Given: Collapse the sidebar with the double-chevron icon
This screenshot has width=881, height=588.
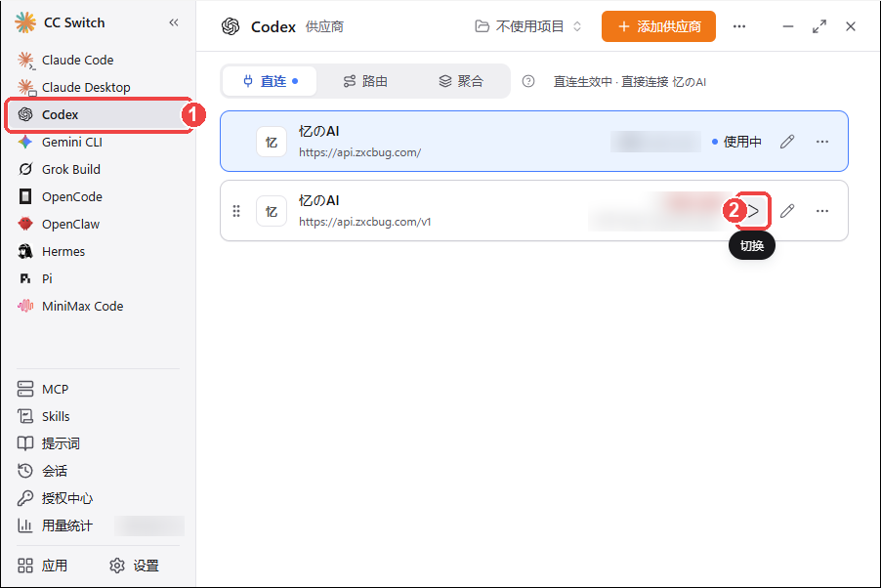Looking at the screenshot, I should (174, 22).
